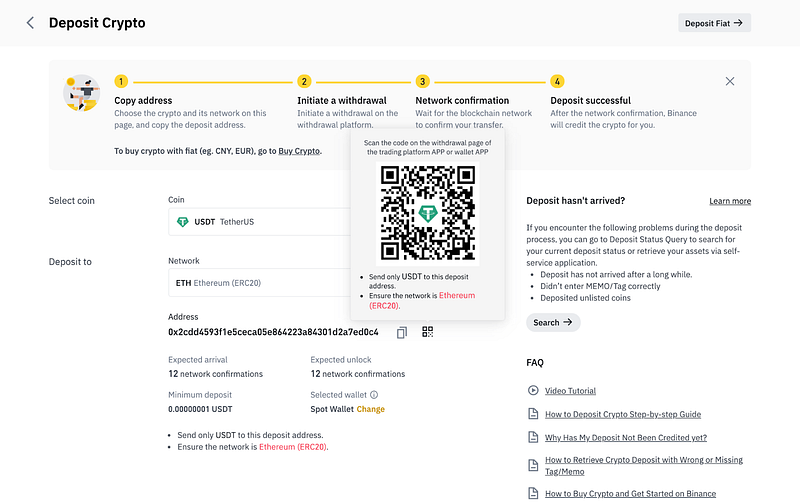Screen dimensions: 800x504
Task: Copy the deposit address with copy icon
Action: [x=402, y=333]
